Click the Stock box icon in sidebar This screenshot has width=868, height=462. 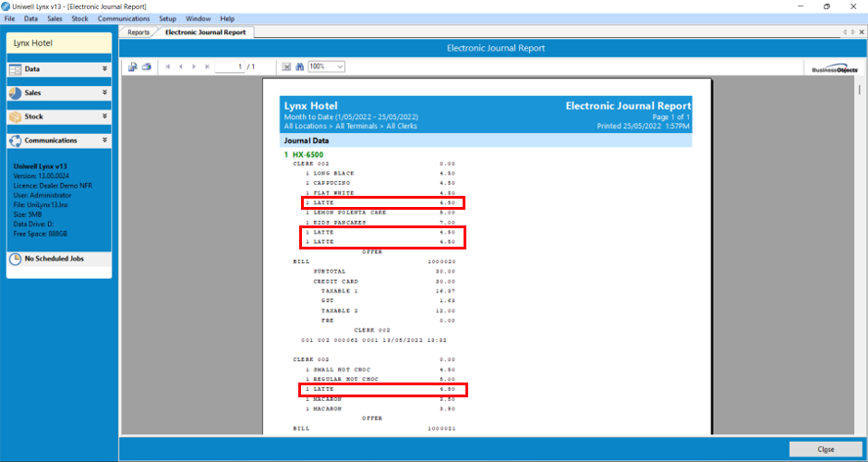[16, 116]
